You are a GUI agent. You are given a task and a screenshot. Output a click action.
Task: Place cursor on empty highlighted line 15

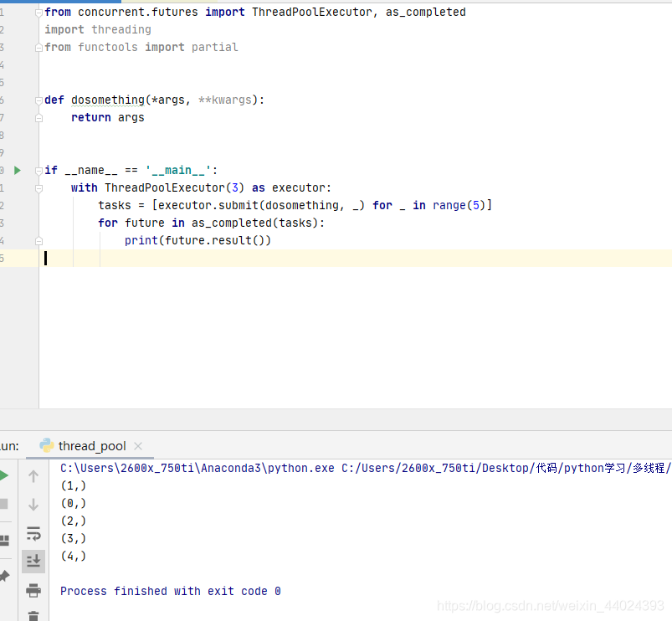click(x=356, y=258)
